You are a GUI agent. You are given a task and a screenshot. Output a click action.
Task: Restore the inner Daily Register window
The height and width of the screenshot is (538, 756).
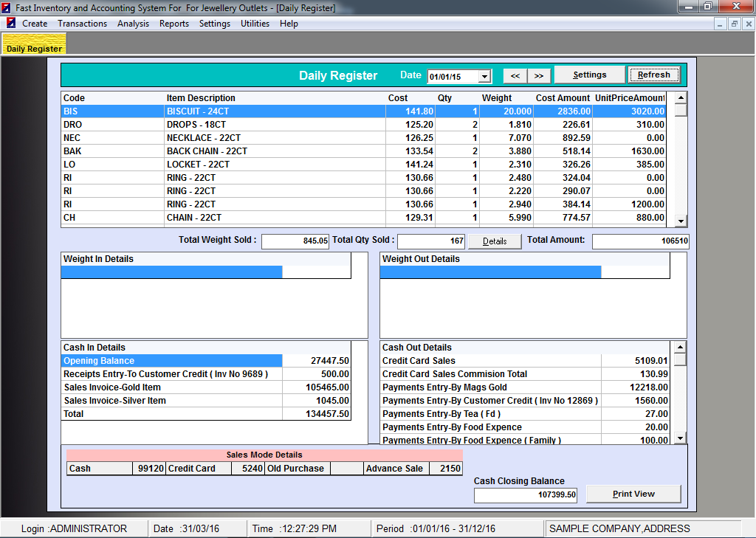tap(734, 24)
